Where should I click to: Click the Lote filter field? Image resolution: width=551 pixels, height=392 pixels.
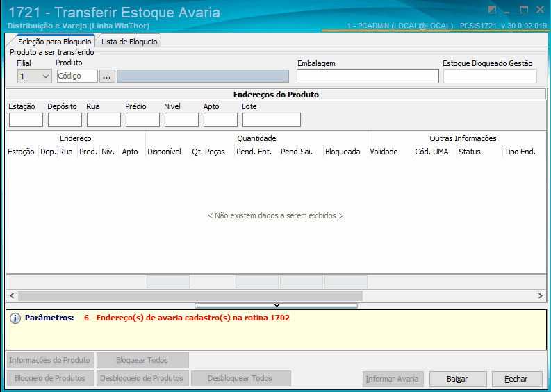[x=272, y=120]
